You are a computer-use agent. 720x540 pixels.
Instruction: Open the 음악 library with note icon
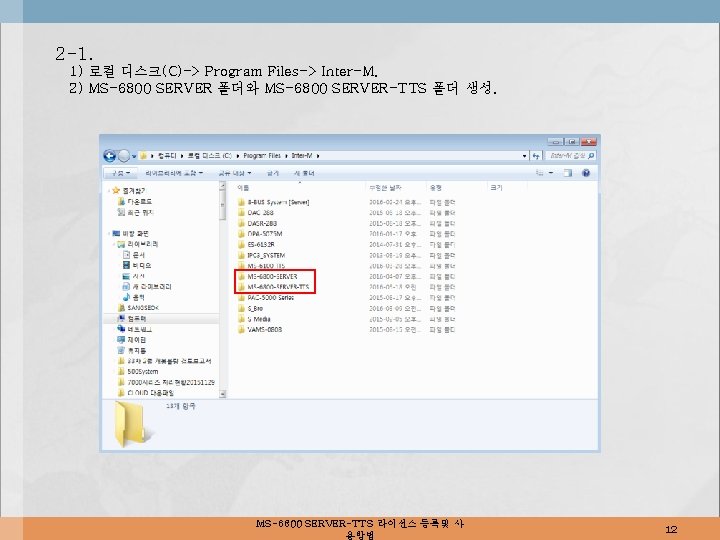coord(138,297)
